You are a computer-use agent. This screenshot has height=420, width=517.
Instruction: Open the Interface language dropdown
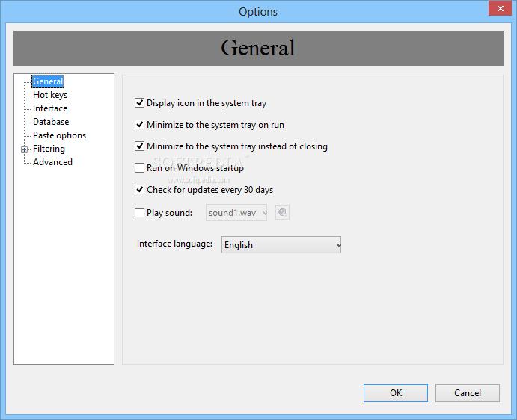point(281,244)
